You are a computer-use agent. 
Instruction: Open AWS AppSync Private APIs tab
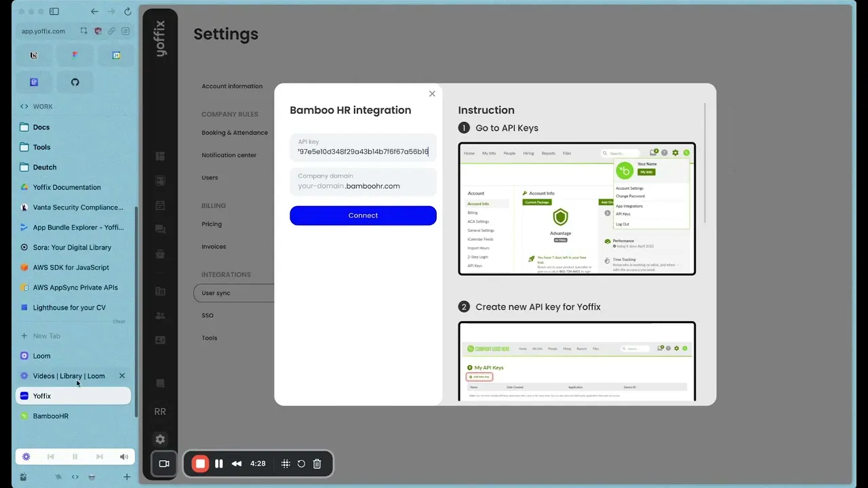coord(75,287)
